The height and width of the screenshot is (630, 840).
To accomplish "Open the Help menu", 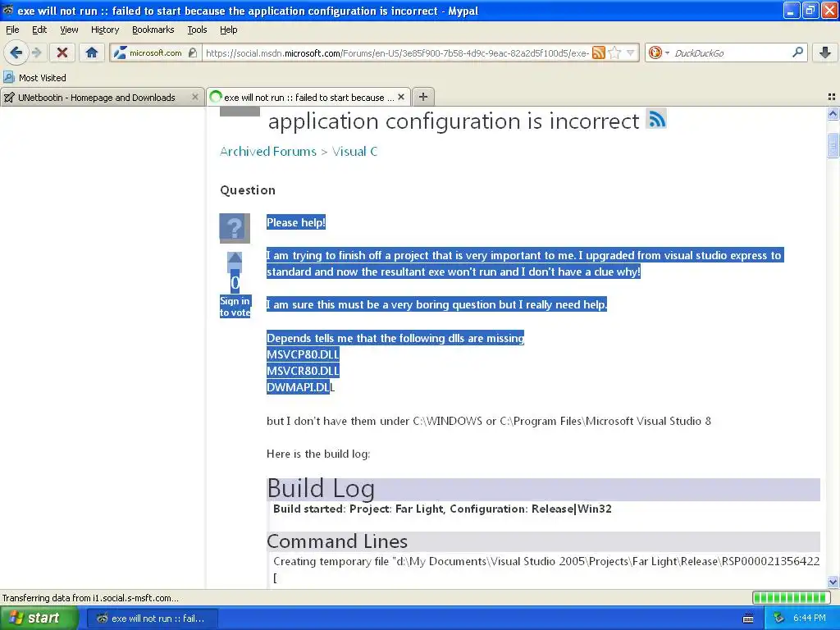I will click(x=228, y=30).
